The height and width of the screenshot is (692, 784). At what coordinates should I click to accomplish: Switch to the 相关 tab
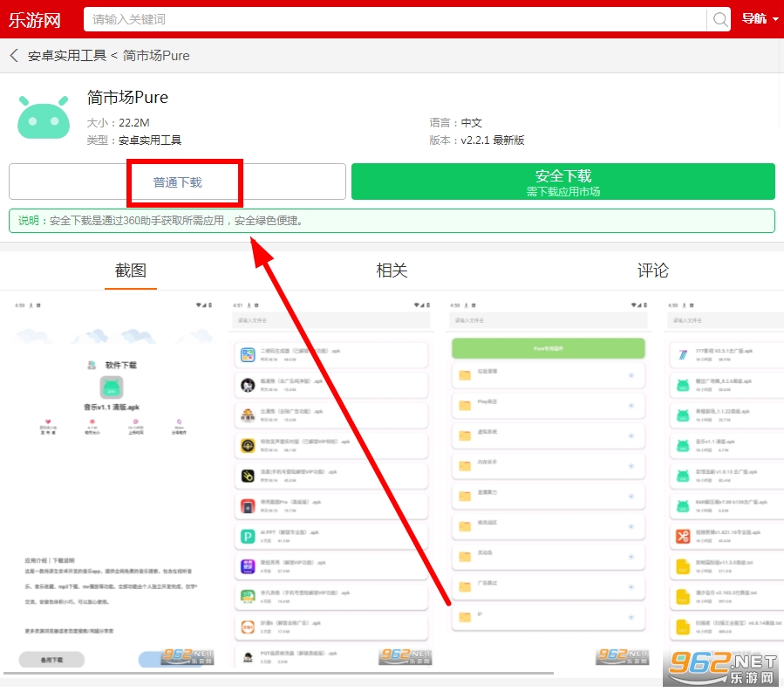point(392,271)
